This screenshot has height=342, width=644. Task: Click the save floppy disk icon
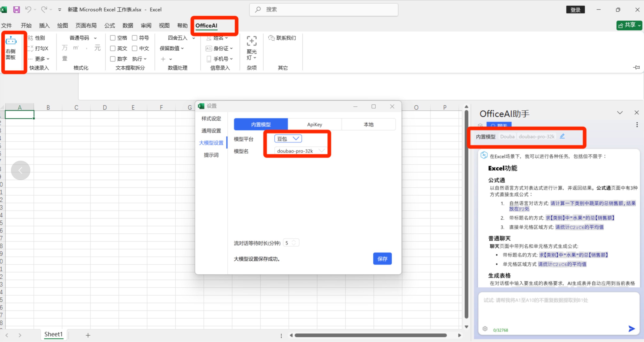pyautogui.click(x=17, y=10)
